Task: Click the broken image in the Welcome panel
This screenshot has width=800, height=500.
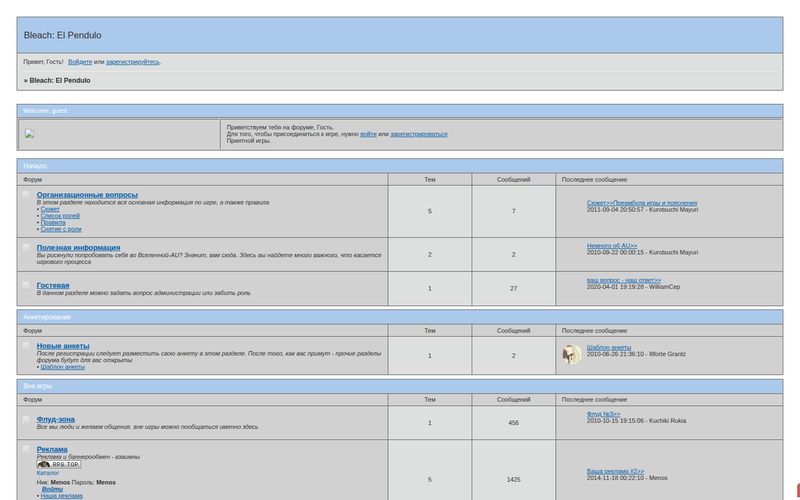Action: pyautogui.click(x=30, y=133)
